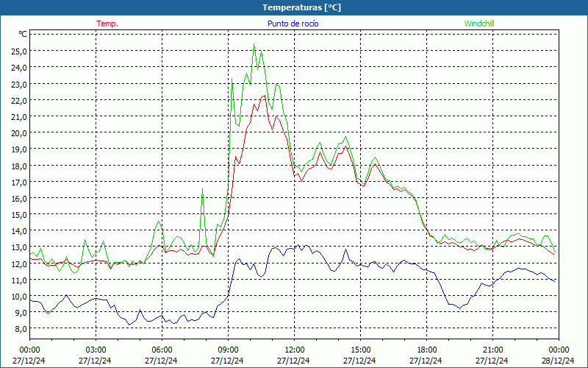Click the 21:00 time axis label

pos(492,350)
